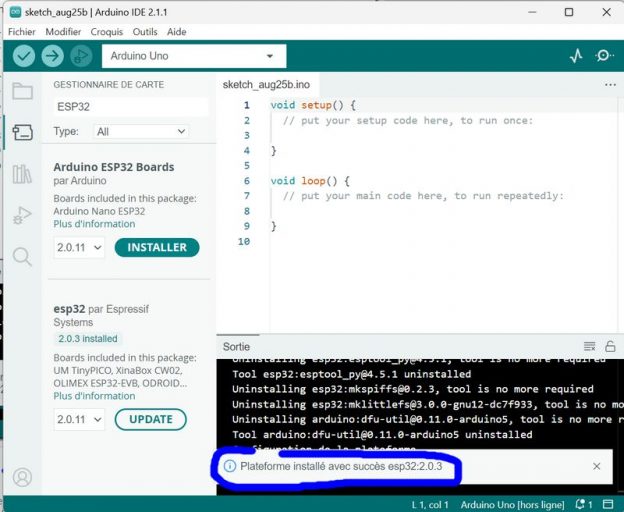Viewport: 624px width, 512px height.
Task: Click the ESP32 search input field
Action: pos(130,106)
